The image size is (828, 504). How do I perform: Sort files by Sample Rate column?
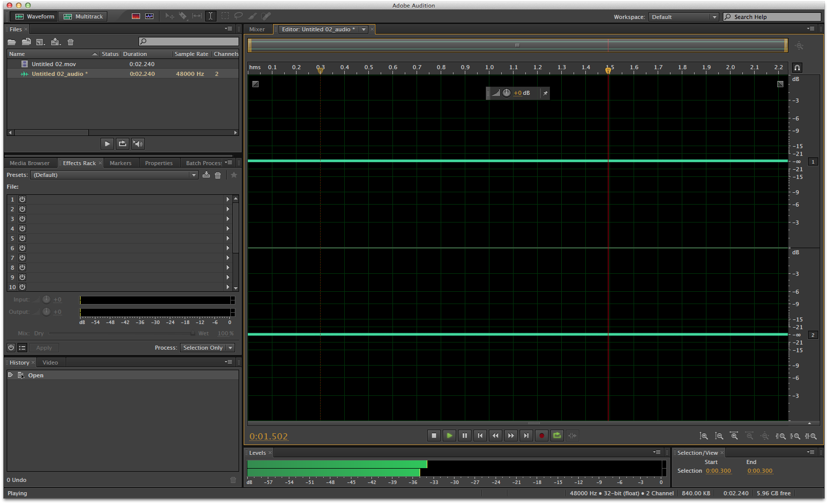(191, 54)
